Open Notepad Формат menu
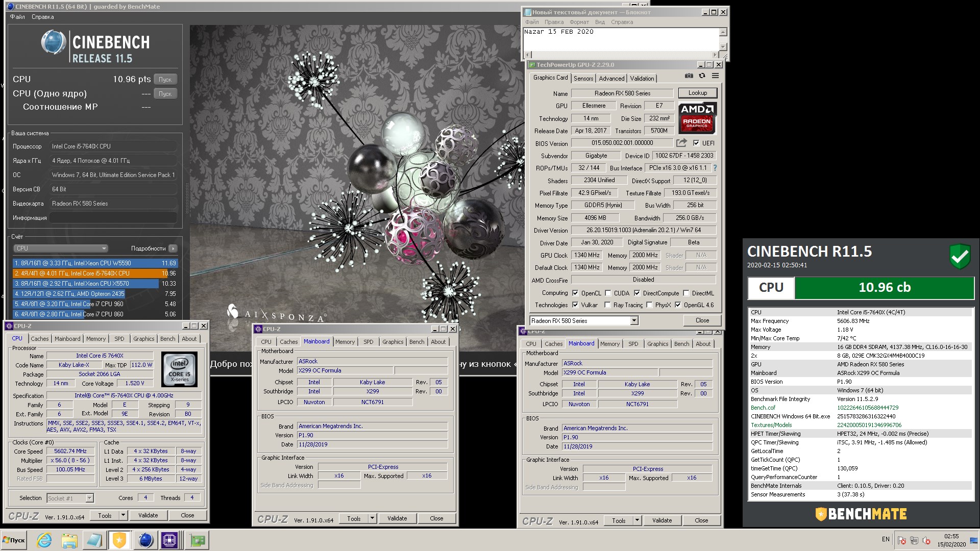The image size is (980, 551). [x=579, y=22]
